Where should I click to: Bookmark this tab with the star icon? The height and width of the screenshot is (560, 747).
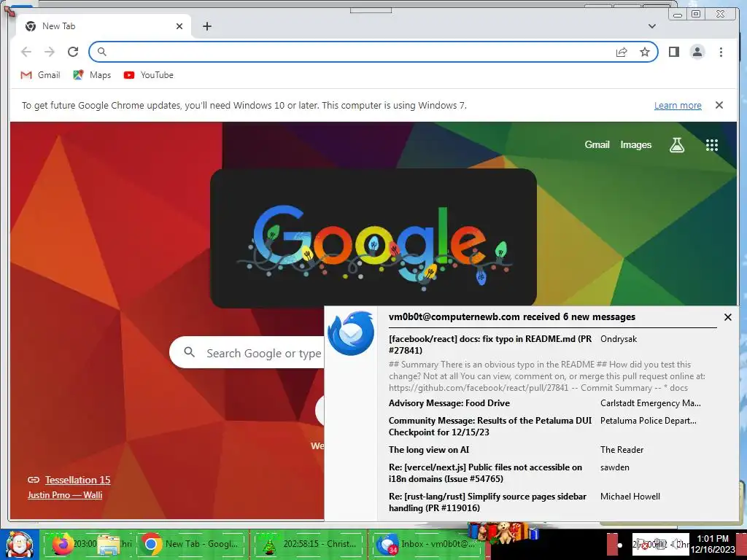(x=645, y=52)
